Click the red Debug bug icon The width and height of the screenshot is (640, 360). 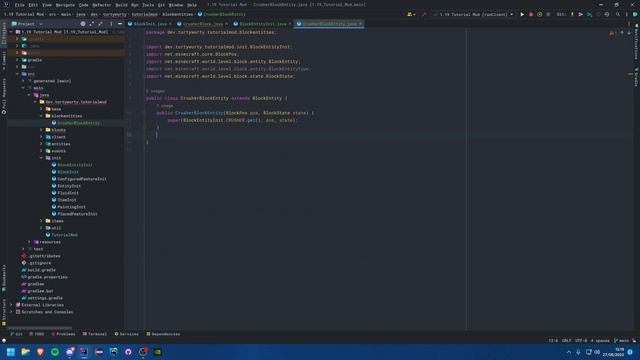coord(531,14)
